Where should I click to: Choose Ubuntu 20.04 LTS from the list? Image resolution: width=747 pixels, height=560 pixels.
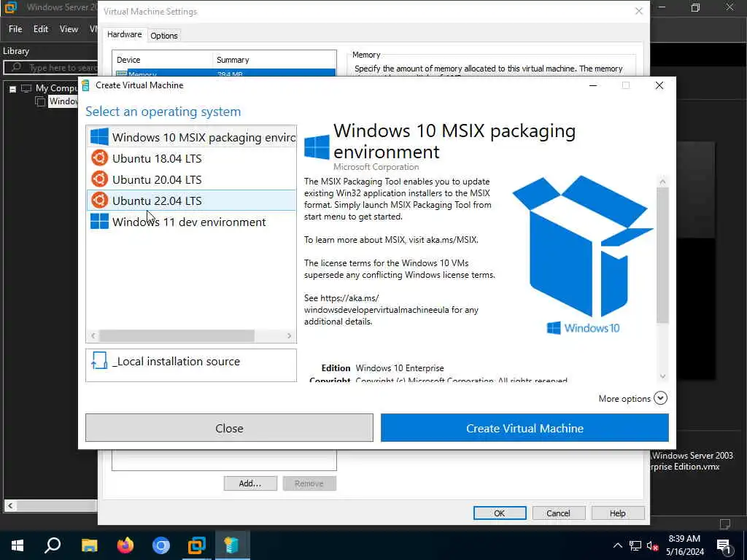(191, 179)
